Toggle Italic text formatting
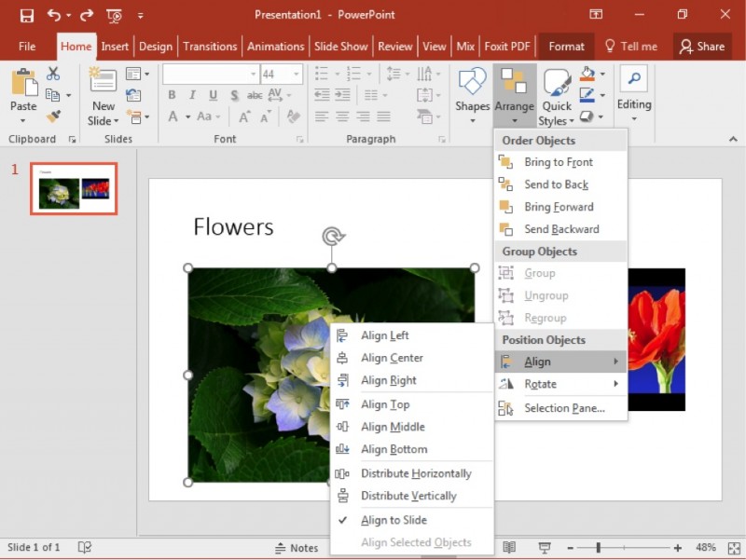 [x=192, y=95]
